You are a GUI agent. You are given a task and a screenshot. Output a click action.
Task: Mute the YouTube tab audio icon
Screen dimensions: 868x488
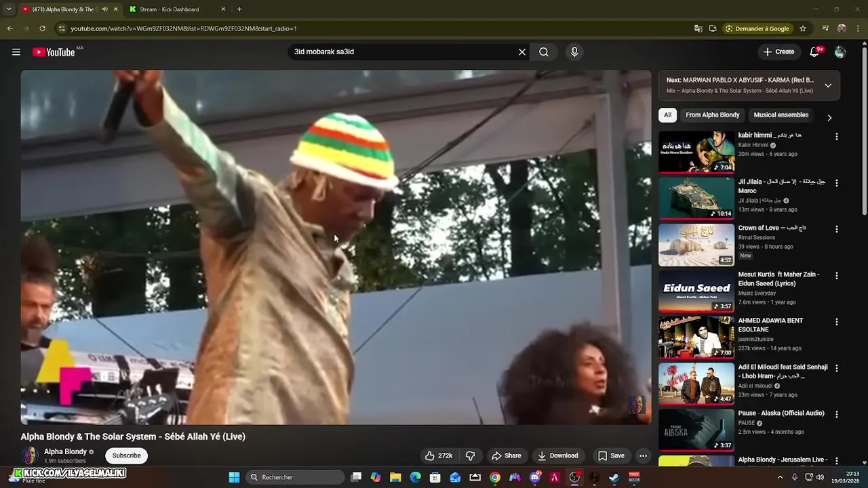[104, 9]
